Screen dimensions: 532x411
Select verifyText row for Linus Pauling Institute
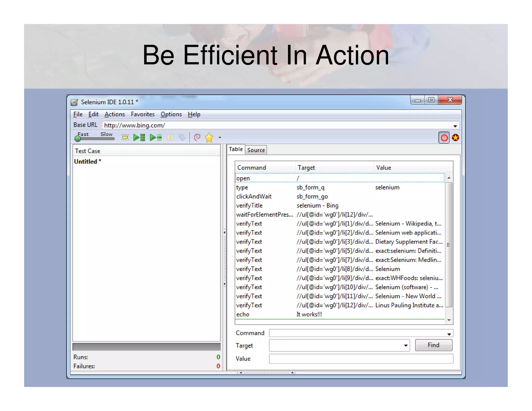(340, 305)
